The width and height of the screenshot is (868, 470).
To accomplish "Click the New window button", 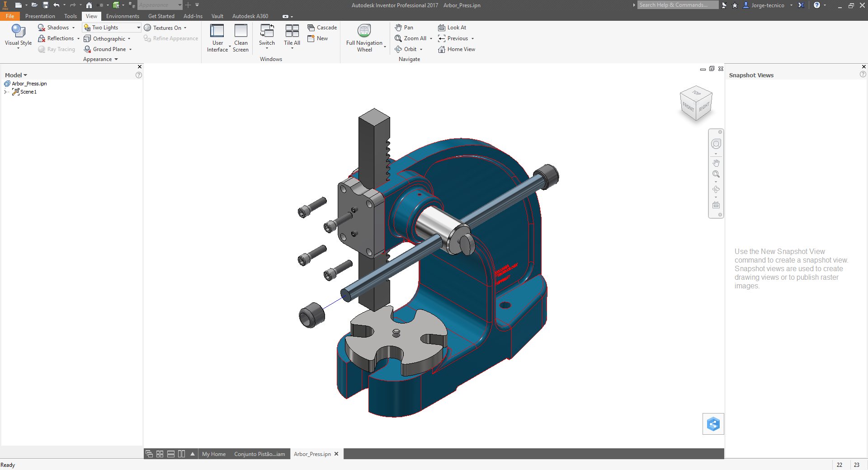I will point(318,38).
